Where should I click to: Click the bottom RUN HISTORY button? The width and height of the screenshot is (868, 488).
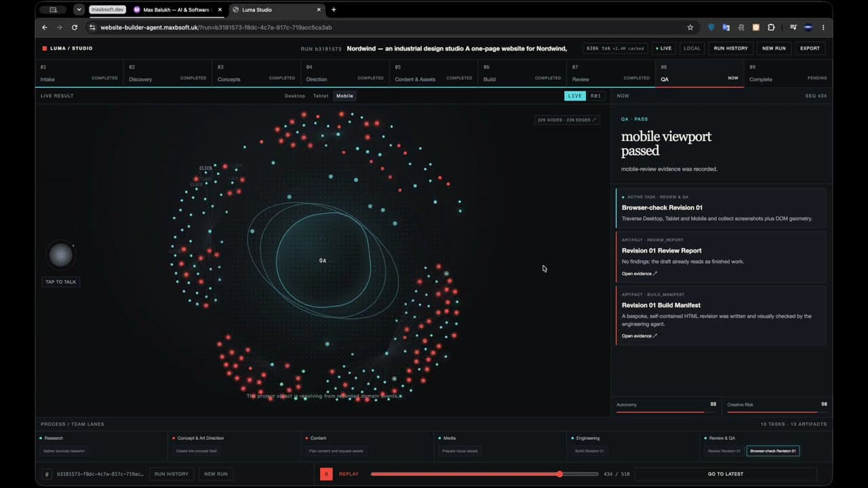click(x=172, y=474)
